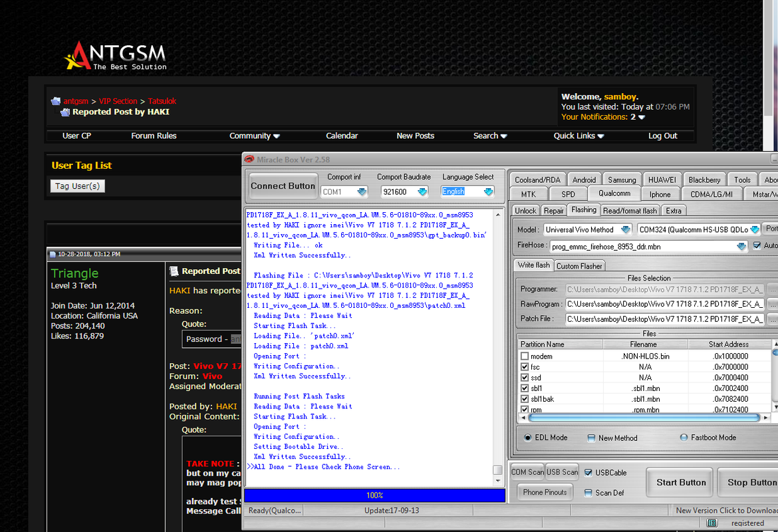Switch to the Blackberry tab
The height and width of the screenshot is (532, 778).
(x=704, y=180)
